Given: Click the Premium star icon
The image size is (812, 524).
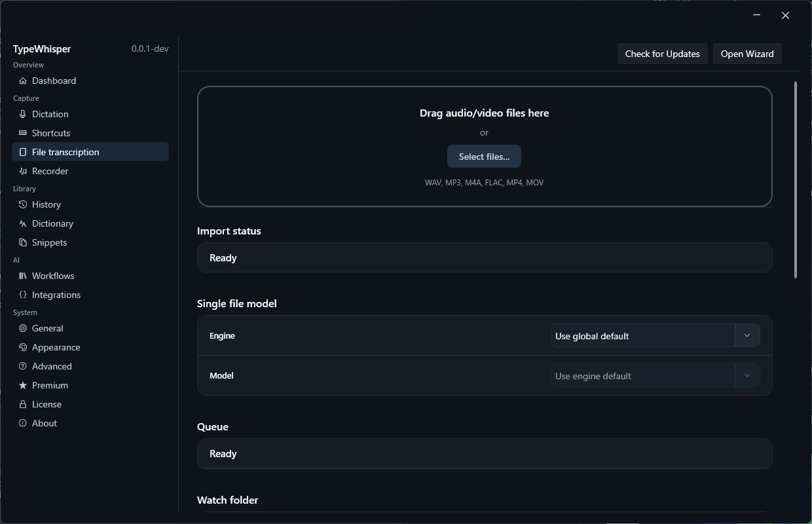Looking at the screenshot, I should (x=23, y=385).
